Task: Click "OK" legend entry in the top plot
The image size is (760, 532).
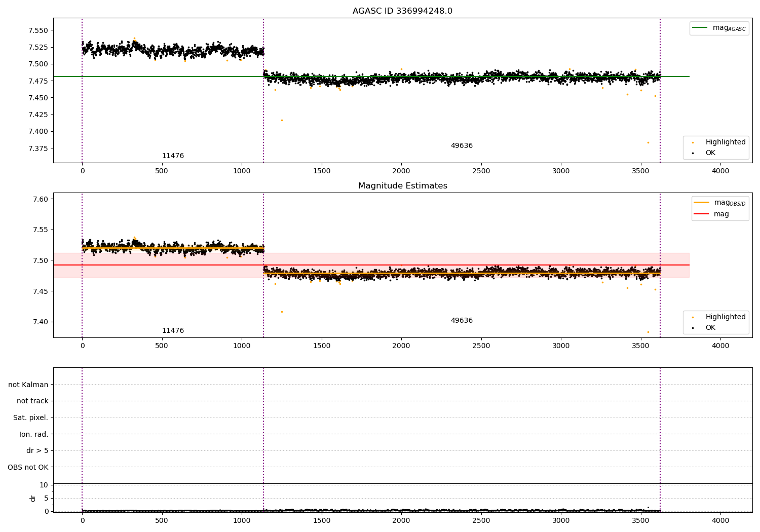Action: pos(710,153)
